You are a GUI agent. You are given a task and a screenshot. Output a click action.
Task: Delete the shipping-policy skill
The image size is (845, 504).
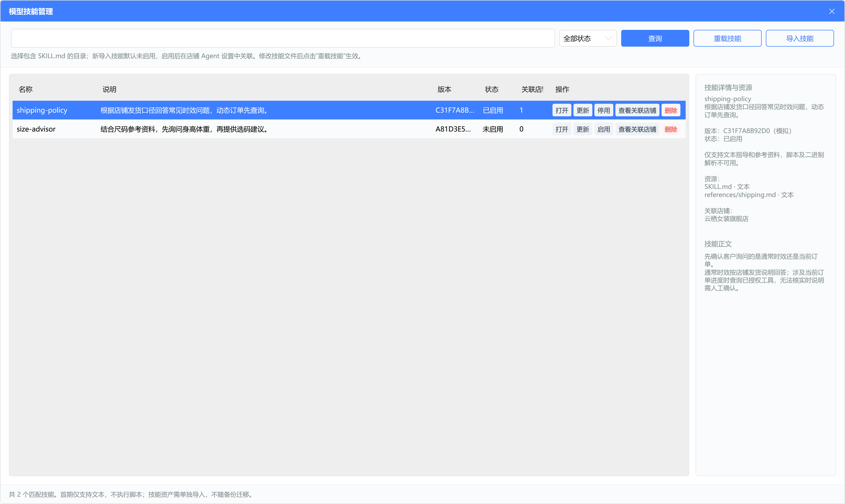point(671,110)
